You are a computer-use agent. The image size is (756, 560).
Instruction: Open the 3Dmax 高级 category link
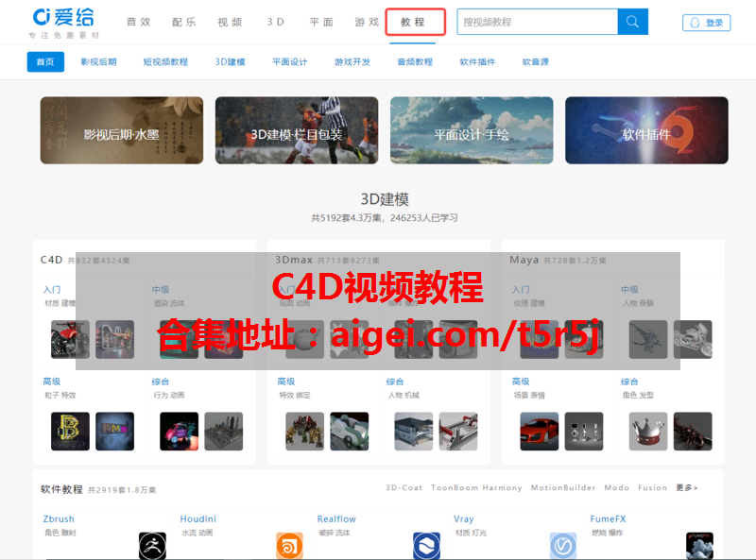click(286, 382)
